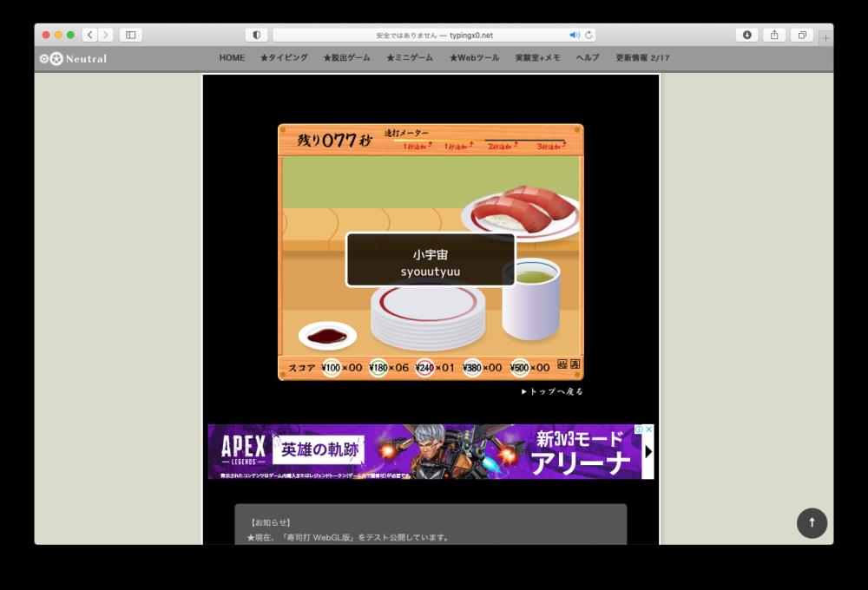868x590 pixels.
Task: Click the Neutral site logo
Action: click(x=74, y=58)
